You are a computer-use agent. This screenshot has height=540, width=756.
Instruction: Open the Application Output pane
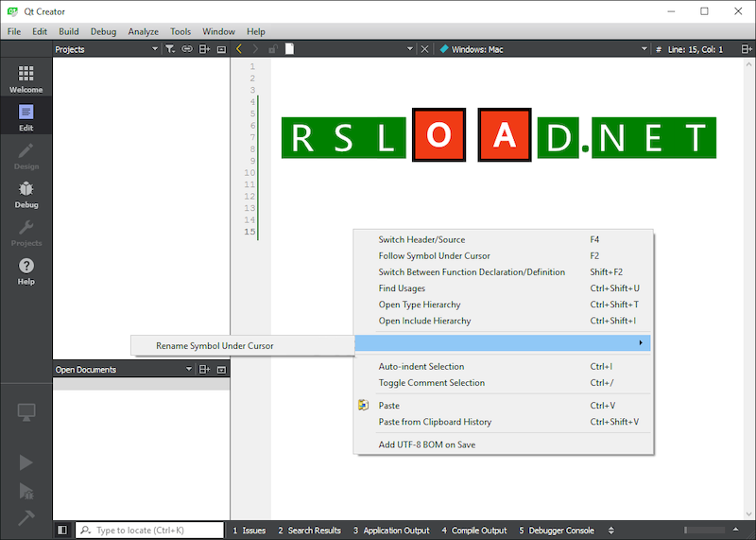(x=391, y=530)
